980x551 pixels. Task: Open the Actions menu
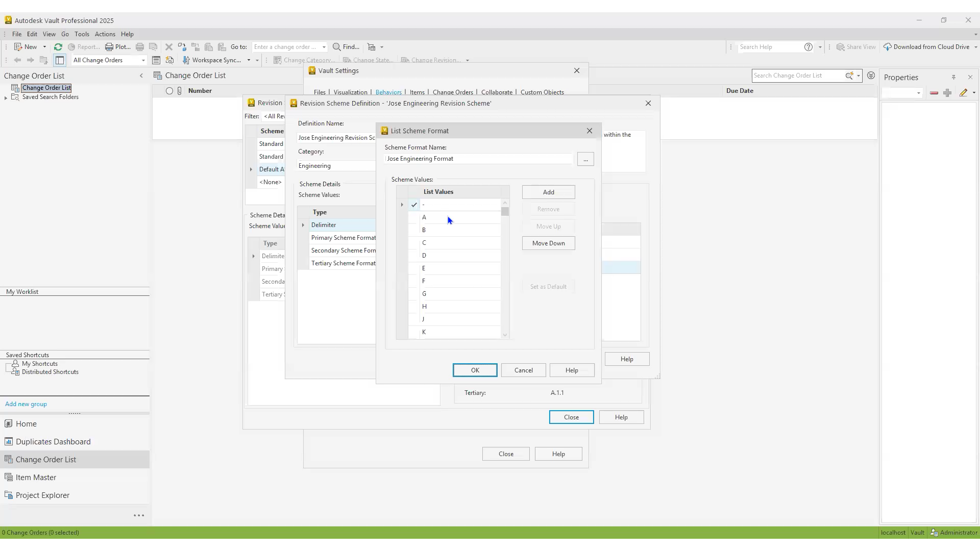pyautogui.click(x=105, y=34)
